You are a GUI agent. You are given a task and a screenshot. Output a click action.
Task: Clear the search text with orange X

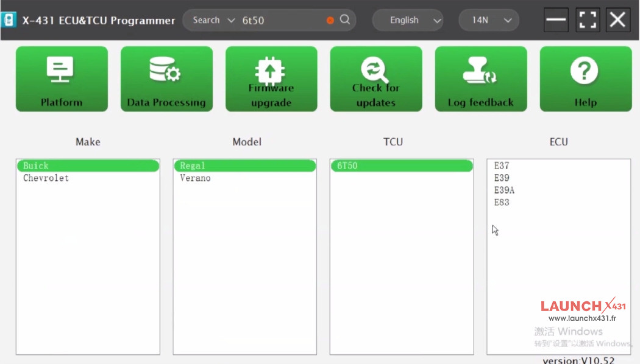[x=330, y=20]
